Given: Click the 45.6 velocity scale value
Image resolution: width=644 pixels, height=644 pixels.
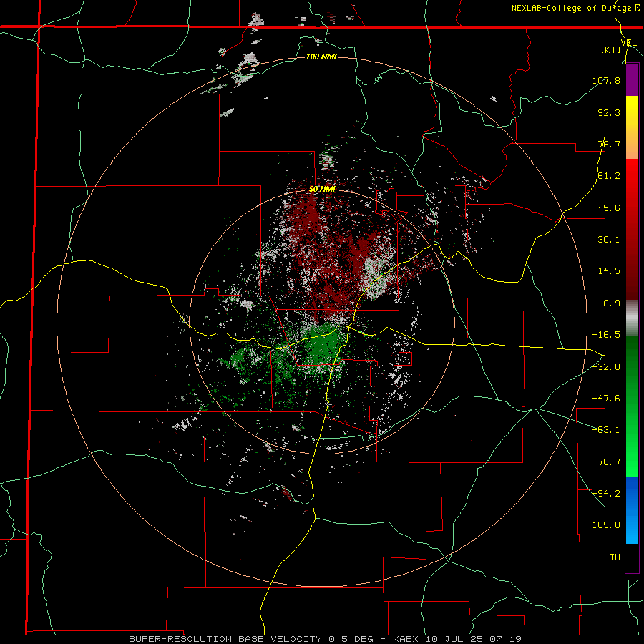Looking at the screenshot, I should pyautogui.click(x=609, y=208).
